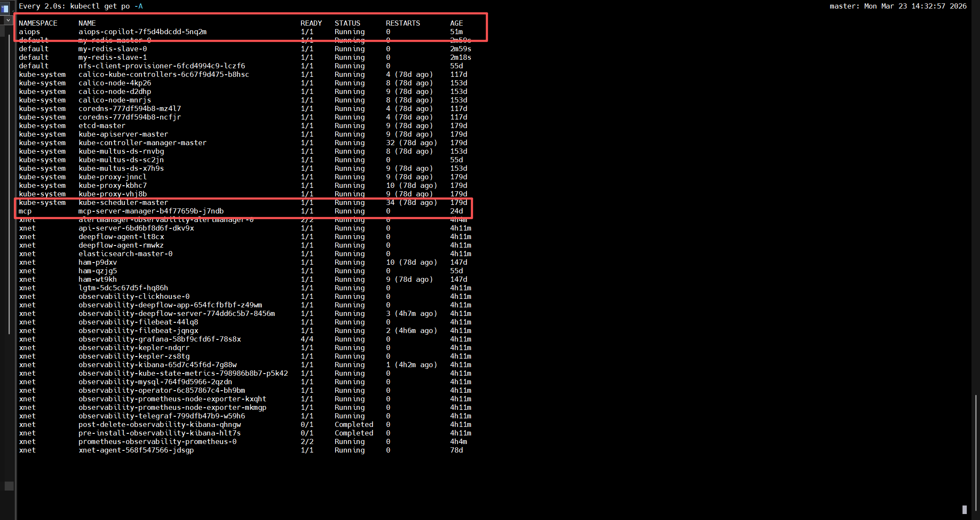Click the kube-controller-manager-master pod name
The height and width of the screenshot is (520, 980).
click(x=142, y=143)
